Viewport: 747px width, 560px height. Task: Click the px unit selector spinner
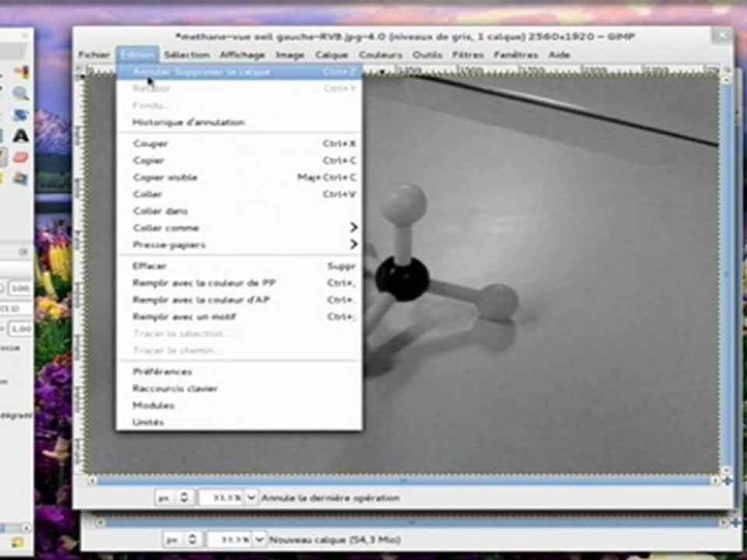click(184, 498)
